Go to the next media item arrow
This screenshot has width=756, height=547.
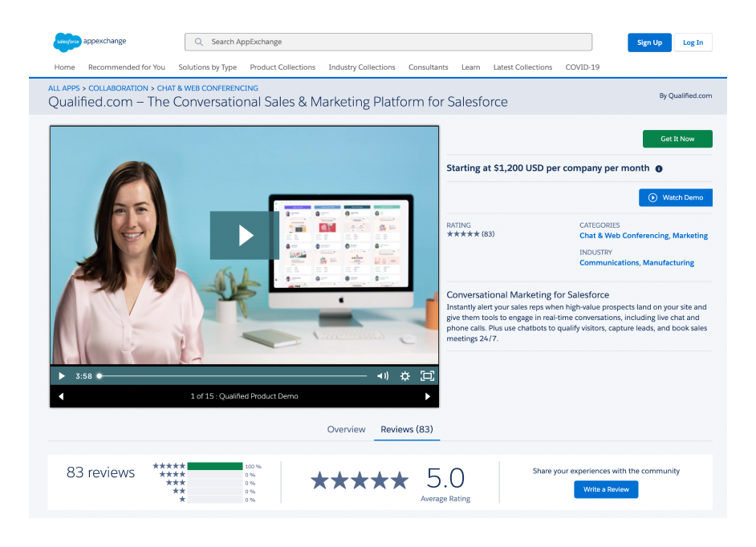(427, 396)
